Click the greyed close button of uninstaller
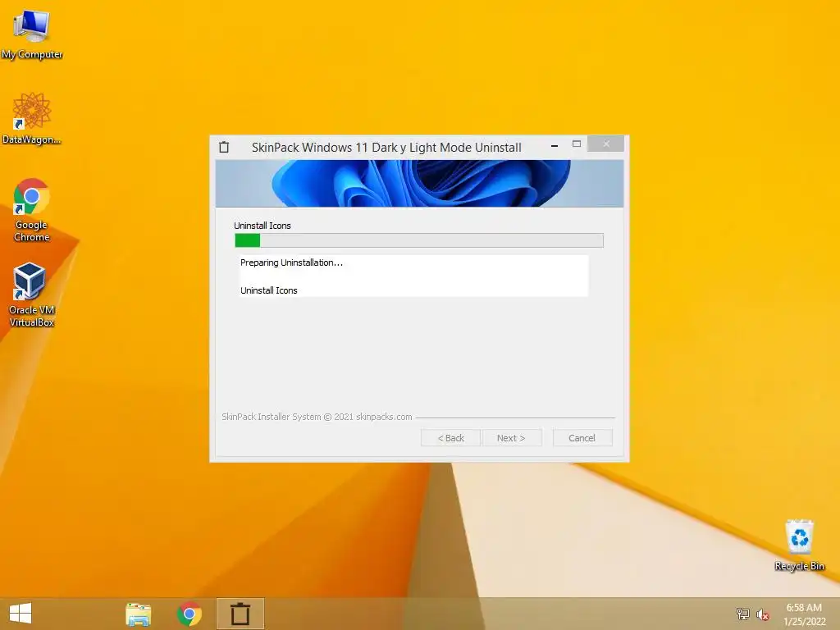The image size is (840, 630). (606, 144)
